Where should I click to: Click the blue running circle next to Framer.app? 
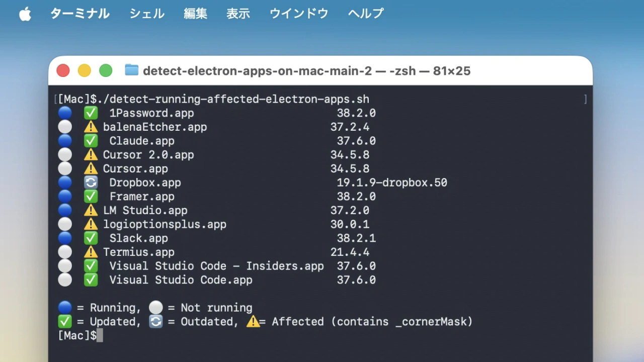pyautogui.click(x=65, y=196)
